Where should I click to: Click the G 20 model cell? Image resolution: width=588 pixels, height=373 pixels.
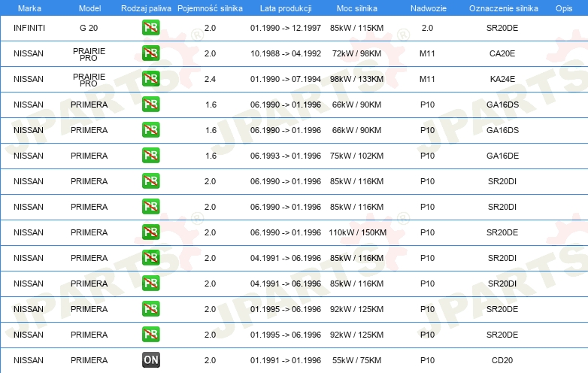click(89, 28)
